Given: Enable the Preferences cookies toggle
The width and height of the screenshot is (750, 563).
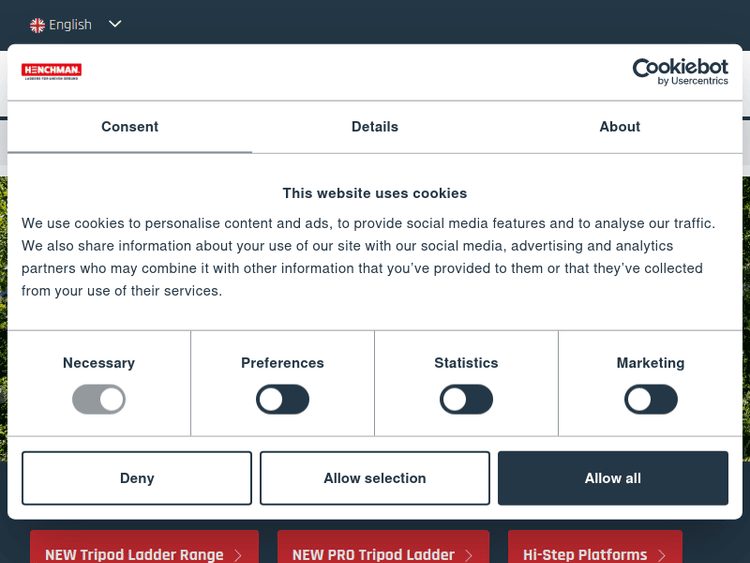Looking at the screenshot, I should click(x=282, y=400).
